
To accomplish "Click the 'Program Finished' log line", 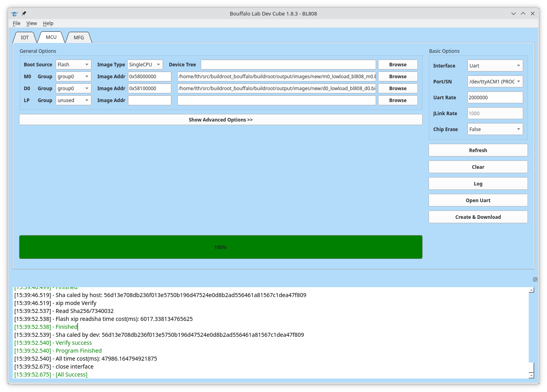I will (58, 351).
